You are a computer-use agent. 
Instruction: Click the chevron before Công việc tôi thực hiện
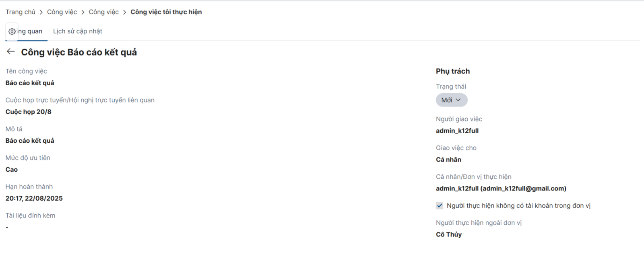click(125, 12)
